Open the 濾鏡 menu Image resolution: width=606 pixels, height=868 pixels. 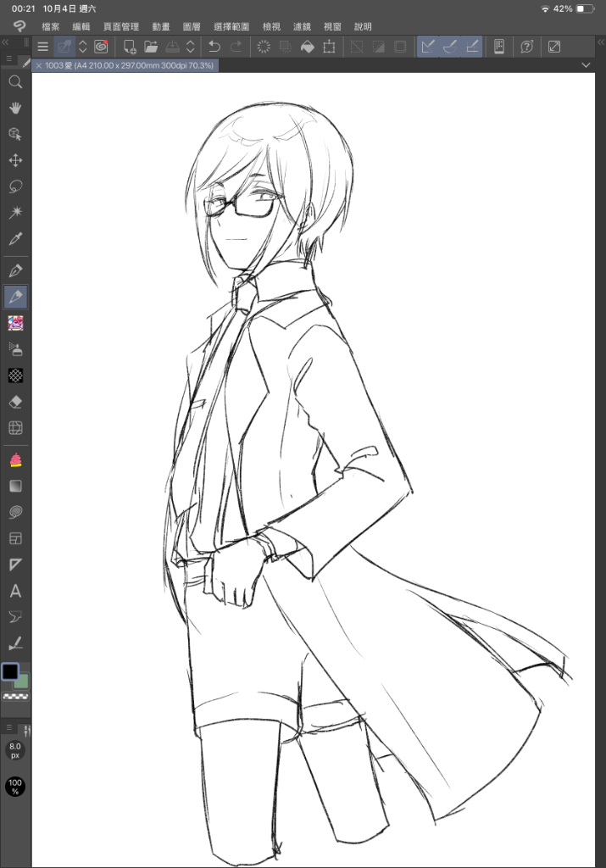(301, 27)
